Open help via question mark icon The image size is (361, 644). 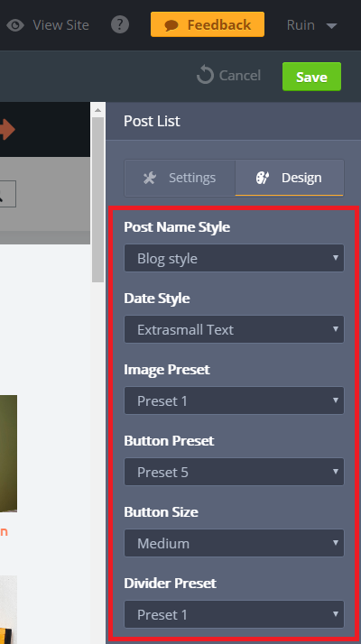[x=120, y=25]
